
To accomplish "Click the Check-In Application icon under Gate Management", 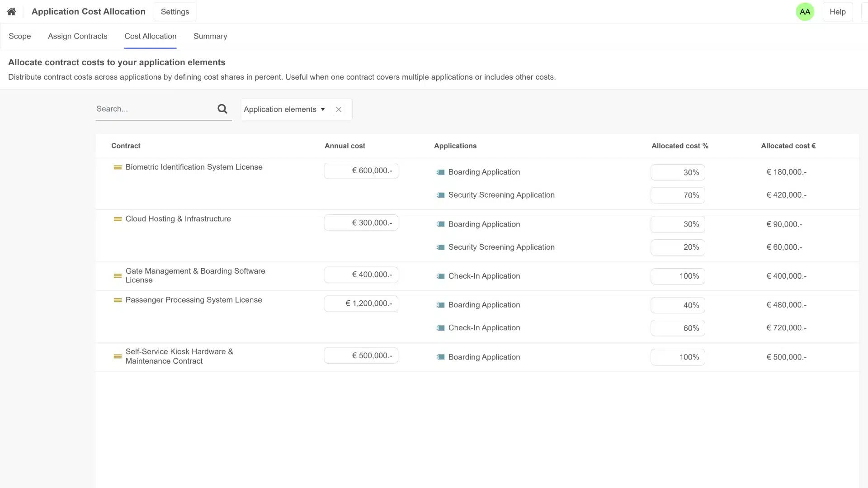I will (440, 276).
